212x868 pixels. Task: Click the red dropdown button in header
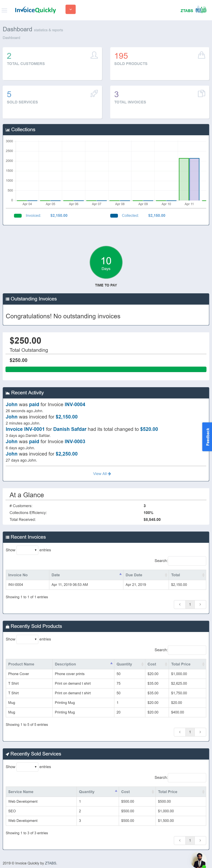[70, 10]
